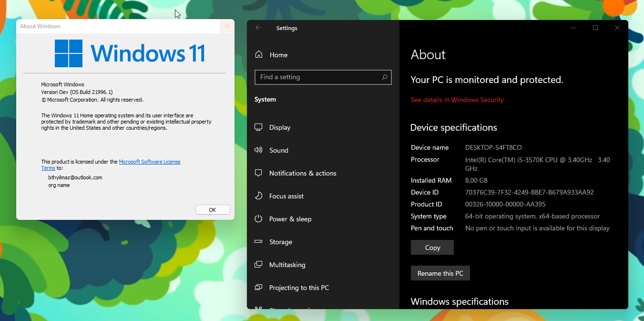Click bthyilmaz@outlook.com in About Windows

click(75, 177)
